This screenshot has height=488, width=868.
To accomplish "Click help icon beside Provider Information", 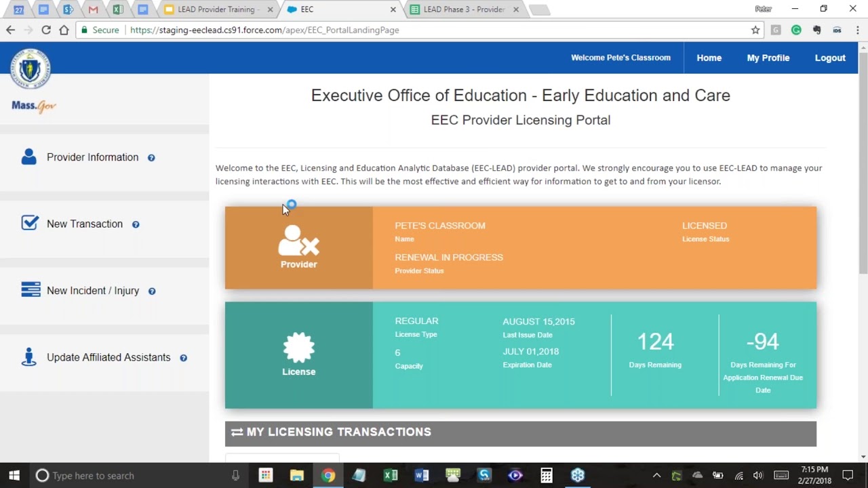I will (151, 158).
